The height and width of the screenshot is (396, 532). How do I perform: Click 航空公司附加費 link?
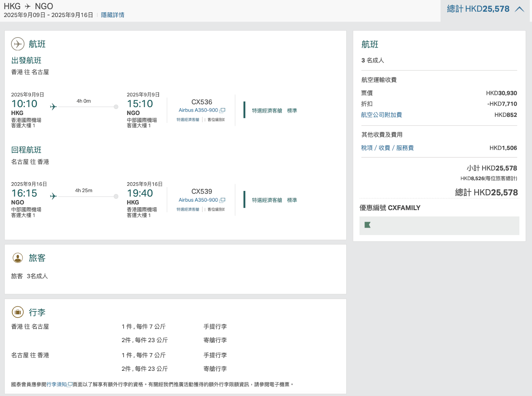(381, 115)
